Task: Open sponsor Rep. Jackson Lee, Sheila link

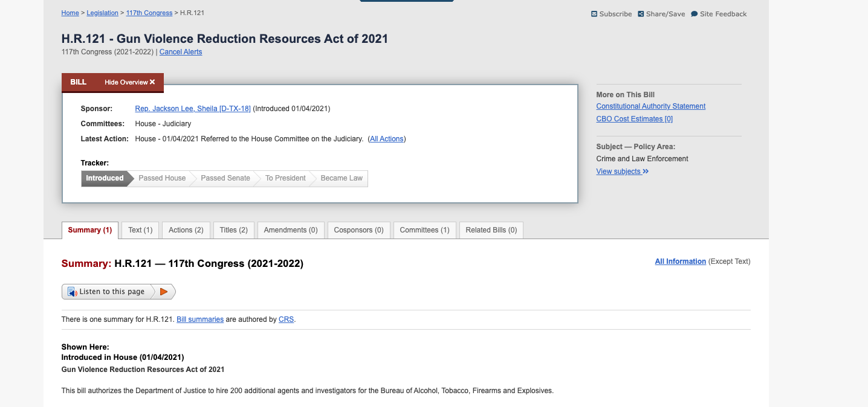Action: 192,109
